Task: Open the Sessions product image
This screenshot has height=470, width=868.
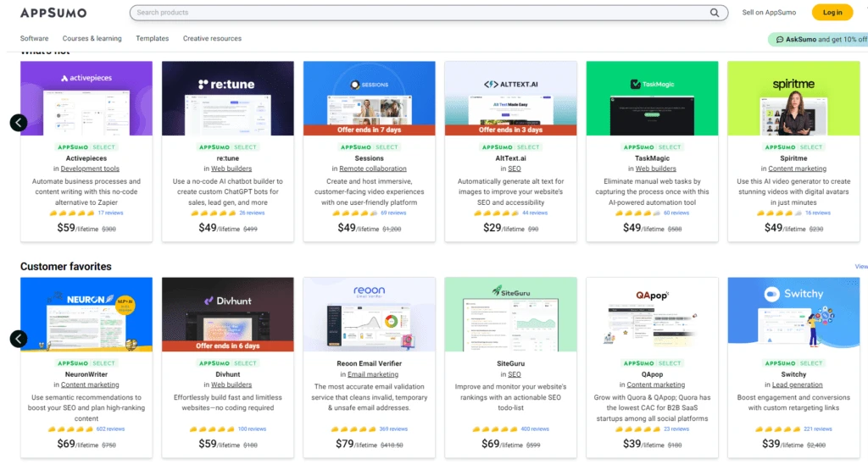Action: [x=370, y=98]
